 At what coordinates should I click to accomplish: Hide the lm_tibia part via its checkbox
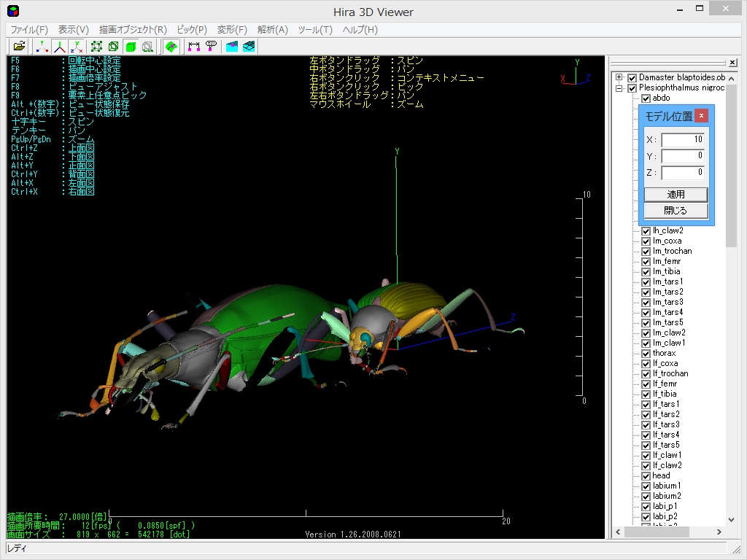(x=646, y=271)
